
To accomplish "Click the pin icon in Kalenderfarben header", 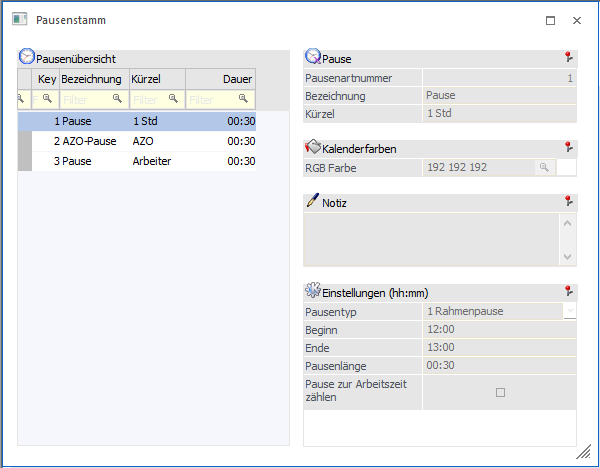I will 569,148.
